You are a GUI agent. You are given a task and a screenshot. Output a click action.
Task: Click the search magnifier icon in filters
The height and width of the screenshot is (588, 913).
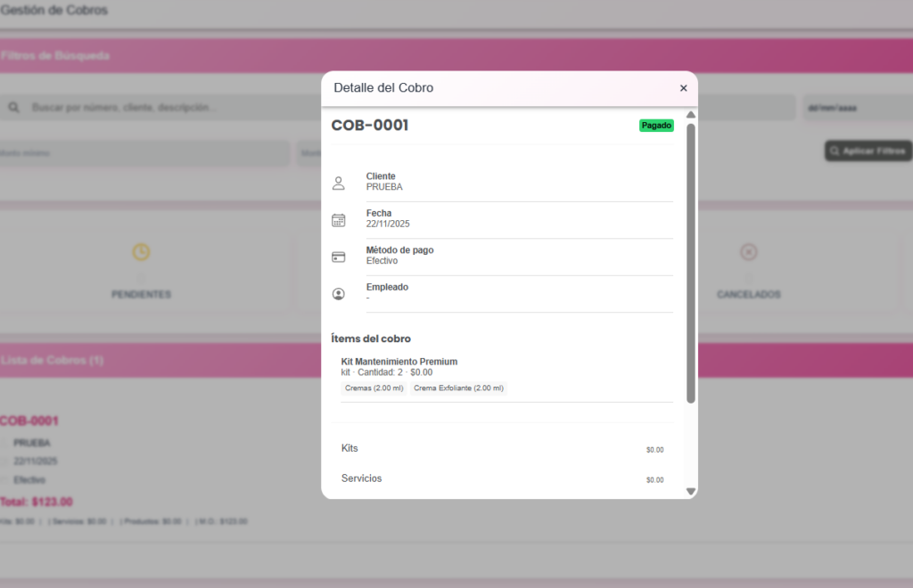(14, 108)
